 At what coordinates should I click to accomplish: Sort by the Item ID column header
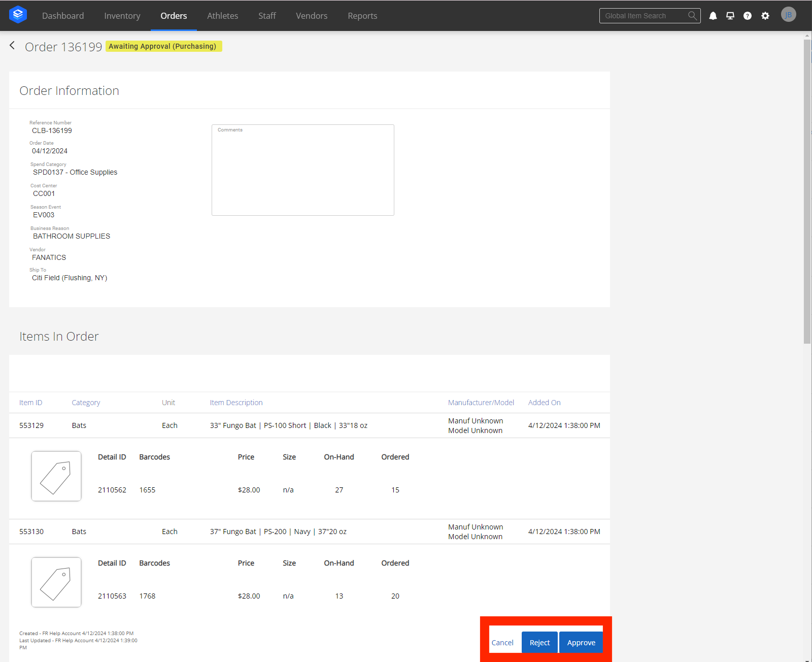pos(30,403)
